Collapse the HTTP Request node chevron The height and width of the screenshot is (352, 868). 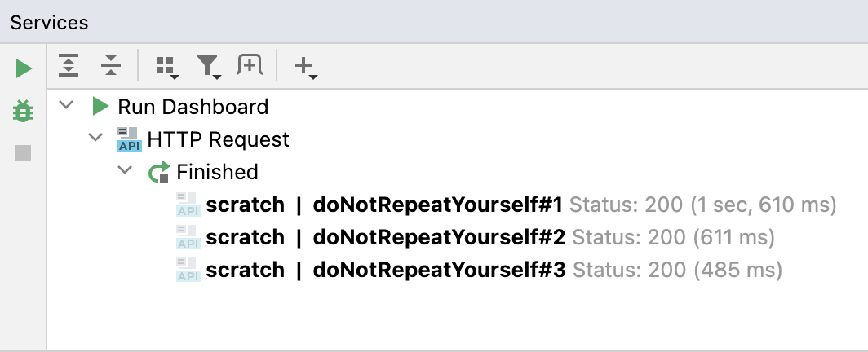point(95,139)
